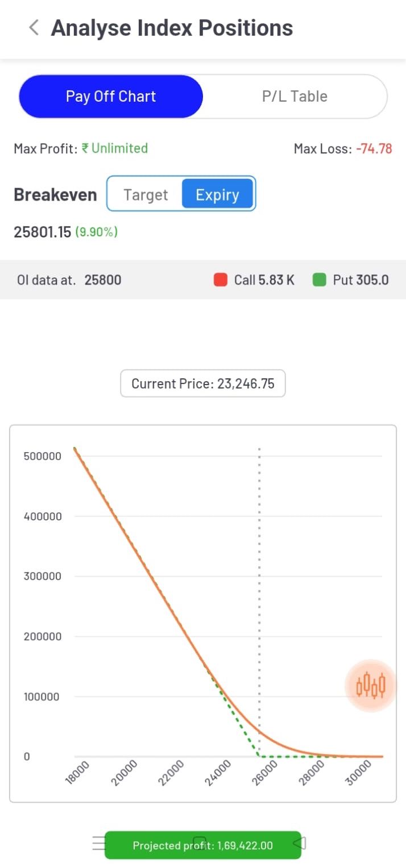Tap the back arrow in the header
Image resolution: width=406 pixels, height=868 pixels.
[34, 27]
